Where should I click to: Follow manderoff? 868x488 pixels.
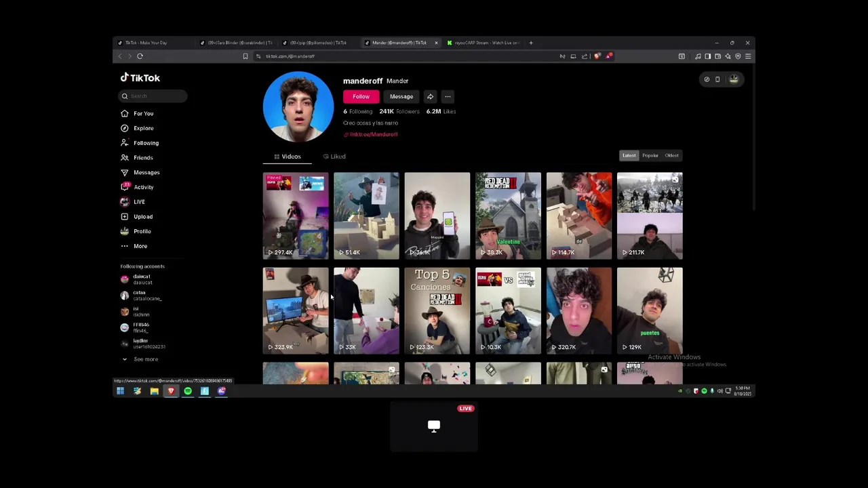point(361,96)
